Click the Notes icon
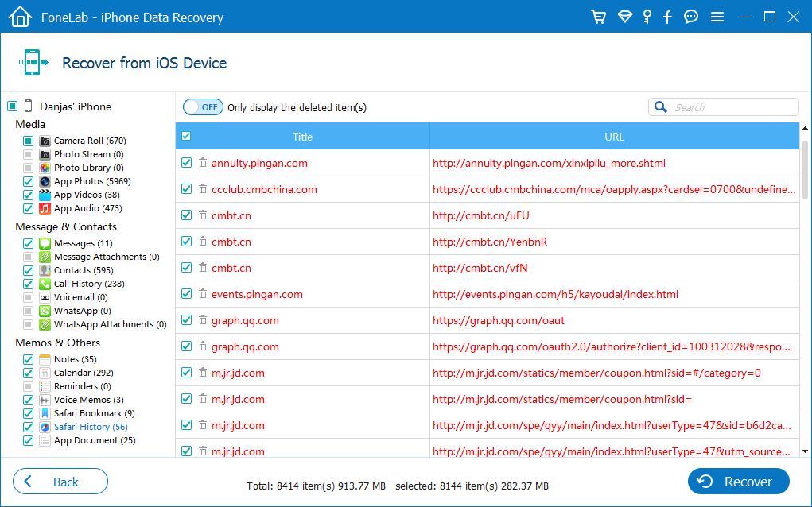The image size is (812, 507). [45, 359]
